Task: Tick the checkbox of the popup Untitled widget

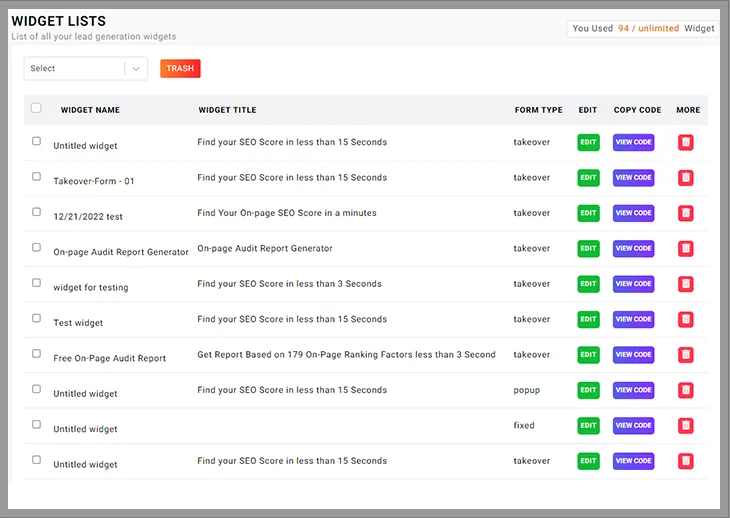Action: click(36, 389)
